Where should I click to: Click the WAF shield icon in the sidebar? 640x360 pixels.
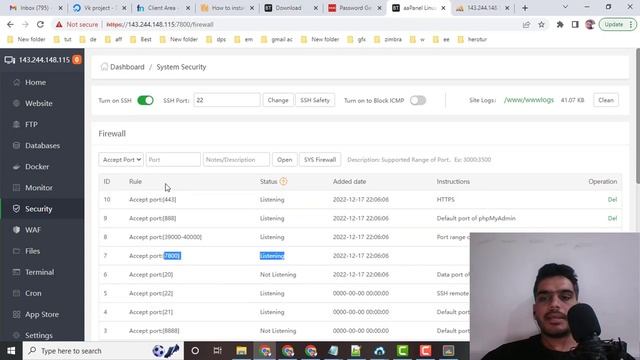16,230
